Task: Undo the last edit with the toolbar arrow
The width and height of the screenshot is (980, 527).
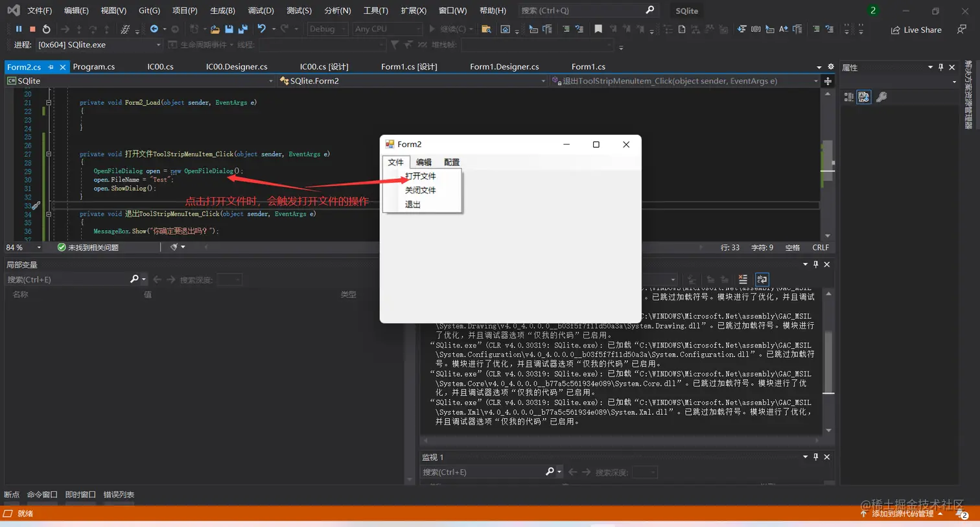Action: point(262,29)
